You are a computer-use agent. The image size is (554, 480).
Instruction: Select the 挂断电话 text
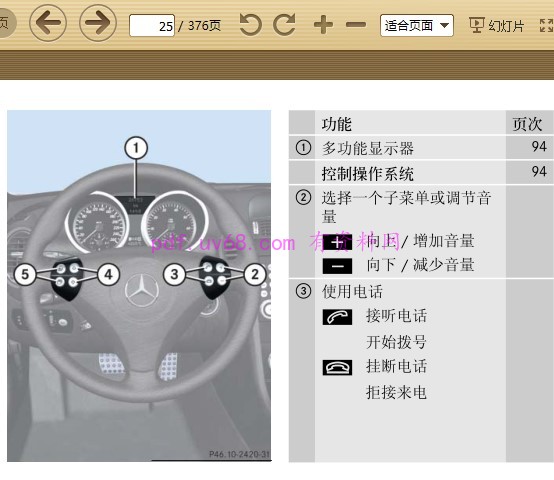(x=396, y=366)
